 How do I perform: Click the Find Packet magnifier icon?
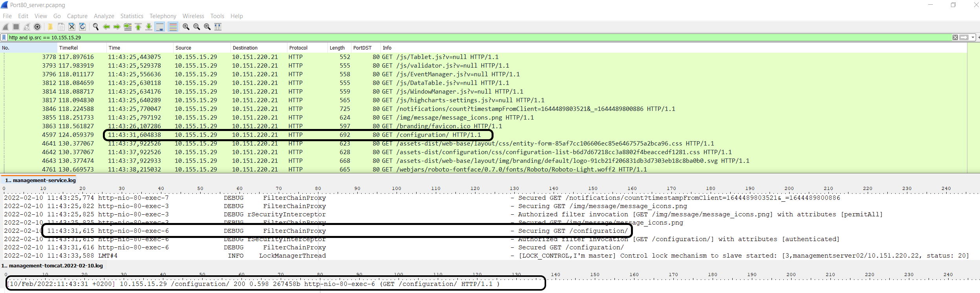coord(95,27)
